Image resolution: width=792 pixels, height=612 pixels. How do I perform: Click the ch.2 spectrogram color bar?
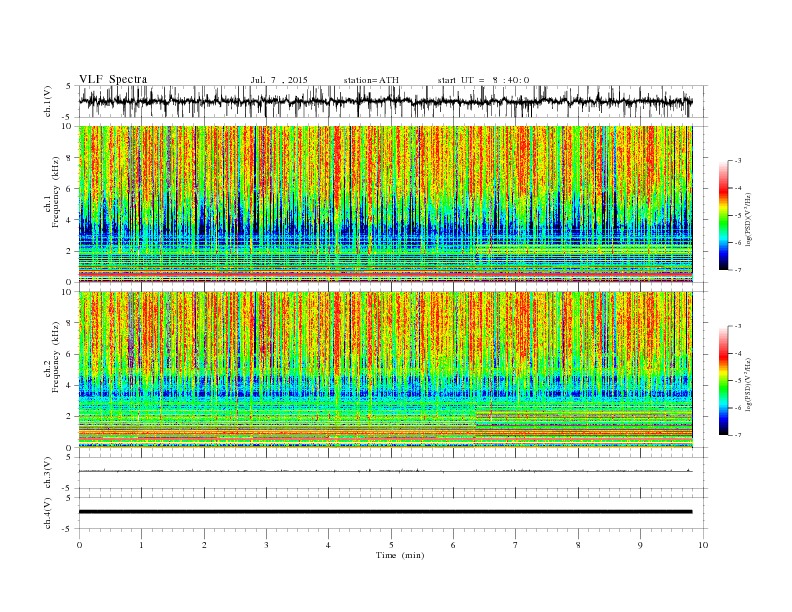point(723,381)
